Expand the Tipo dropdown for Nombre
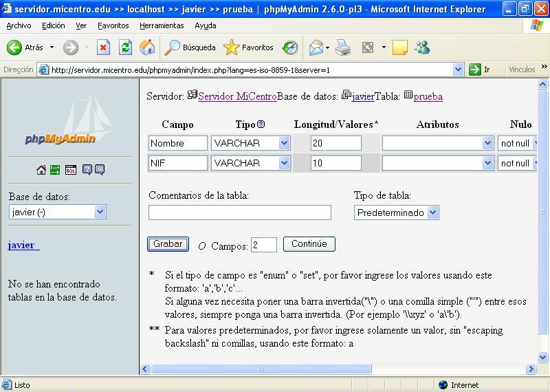The height and width of the screenshot is (392, 550). [x=284, y=143]
